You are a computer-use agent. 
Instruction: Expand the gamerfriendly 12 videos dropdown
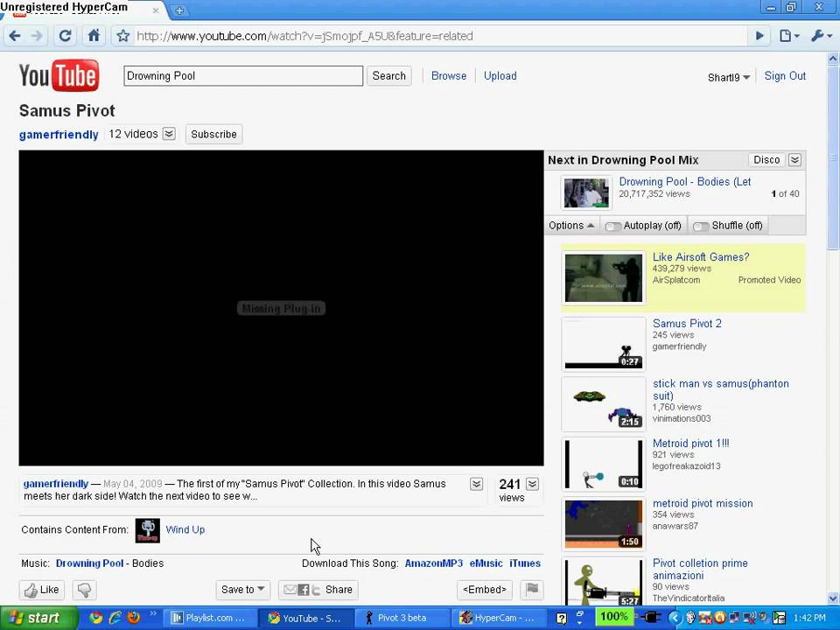point(169,134)
